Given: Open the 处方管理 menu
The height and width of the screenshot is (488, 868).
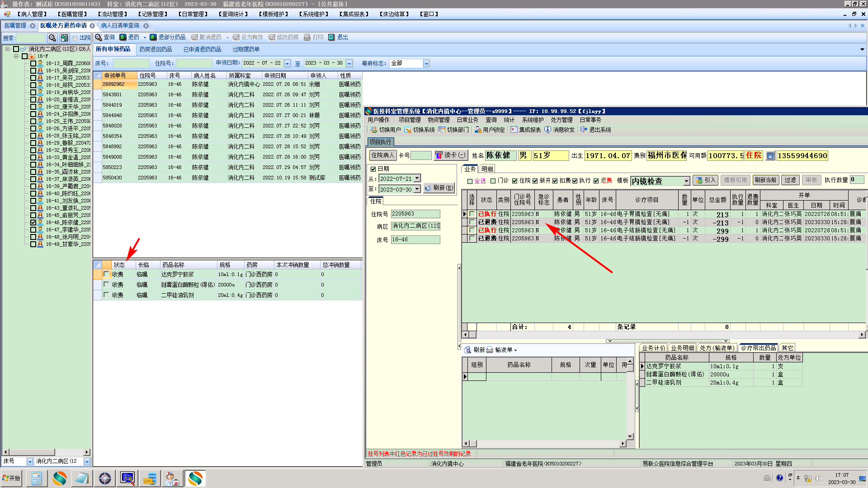Looking at the screenshot, I should coord(561,120).
